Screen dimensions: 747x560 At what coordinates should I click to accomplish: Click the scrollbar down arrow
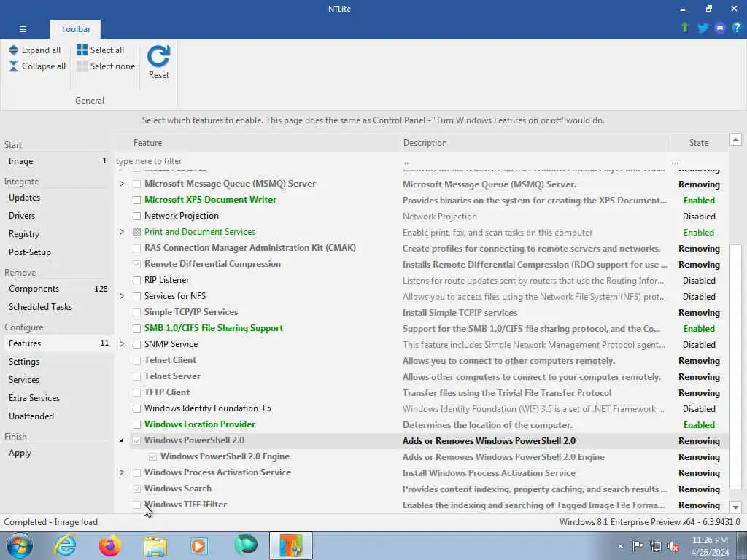(735, 507)
